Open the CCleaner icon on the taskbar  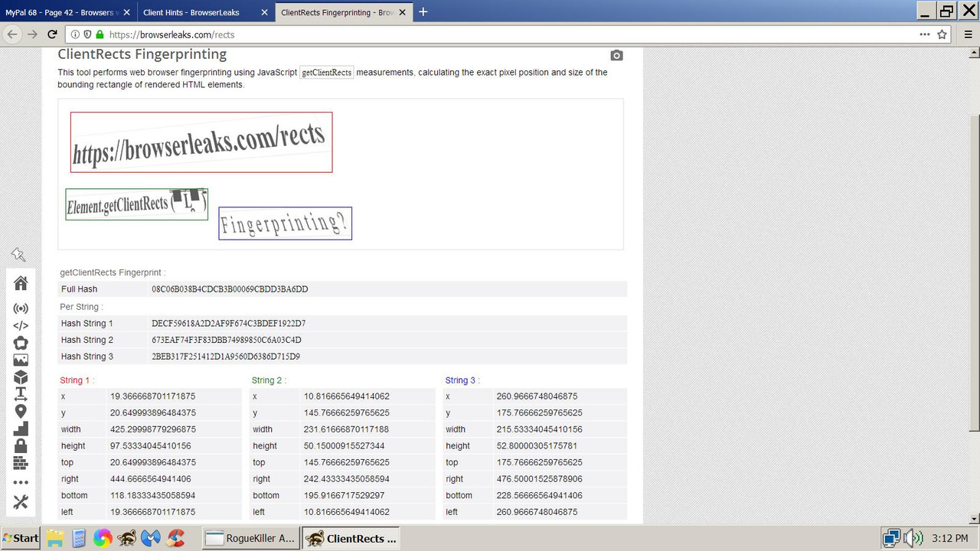click(x=176, y=538)
